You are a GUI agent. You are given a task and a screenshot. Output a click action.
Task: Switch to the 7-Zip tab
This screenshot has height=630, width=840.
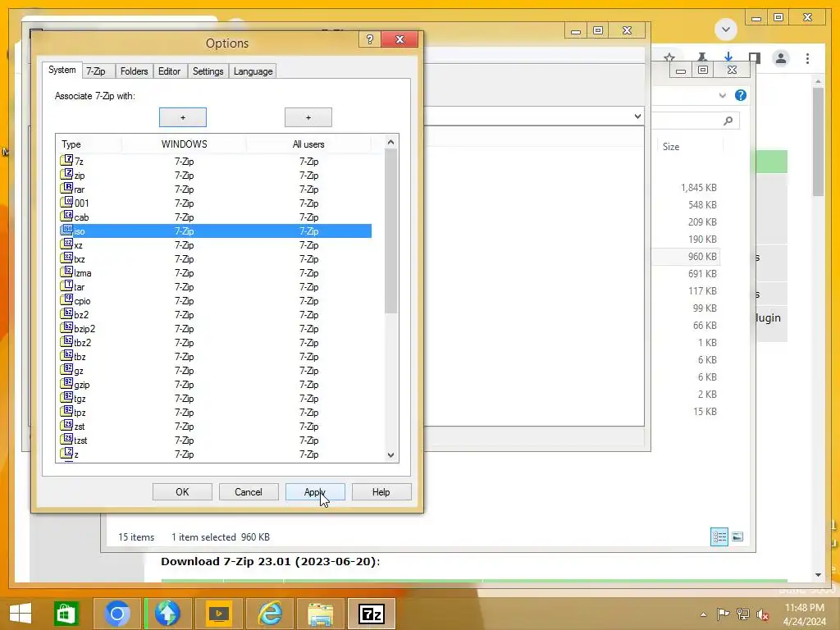coord(96,71)
